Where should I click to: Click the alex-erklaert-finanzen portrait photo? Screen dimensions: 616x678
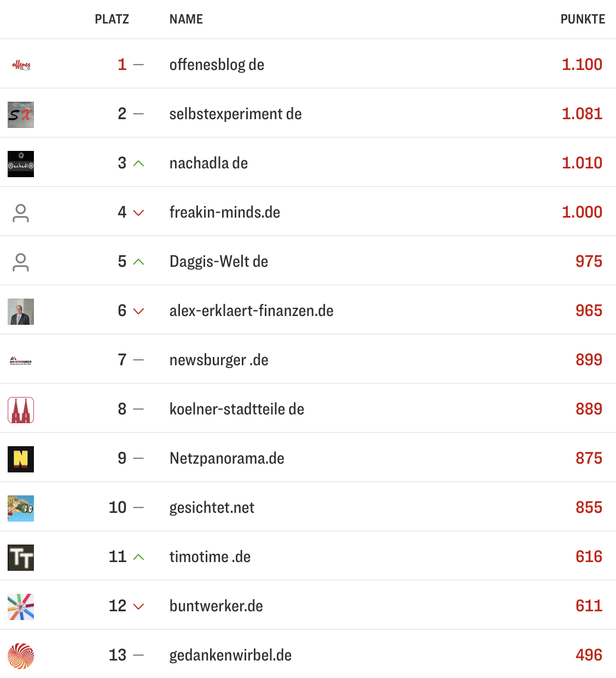tap(21, 312)
